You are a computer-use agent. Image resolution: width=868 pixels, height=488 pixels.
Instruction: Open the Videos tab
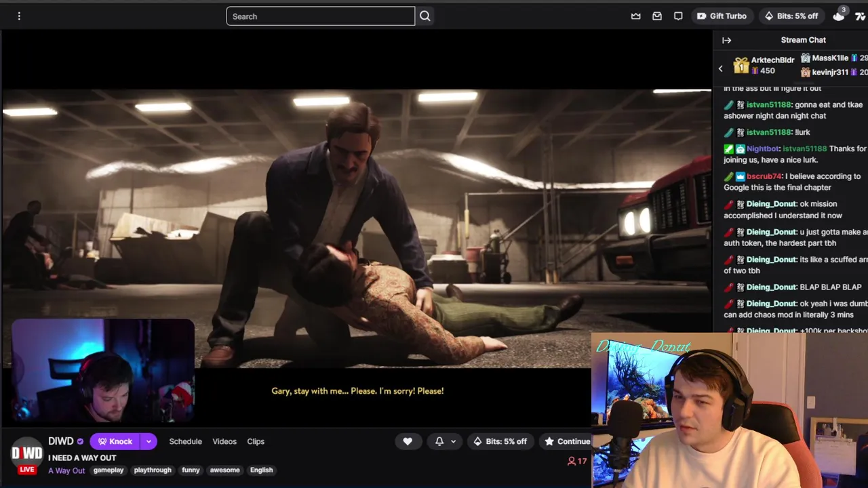click(224, 441)
